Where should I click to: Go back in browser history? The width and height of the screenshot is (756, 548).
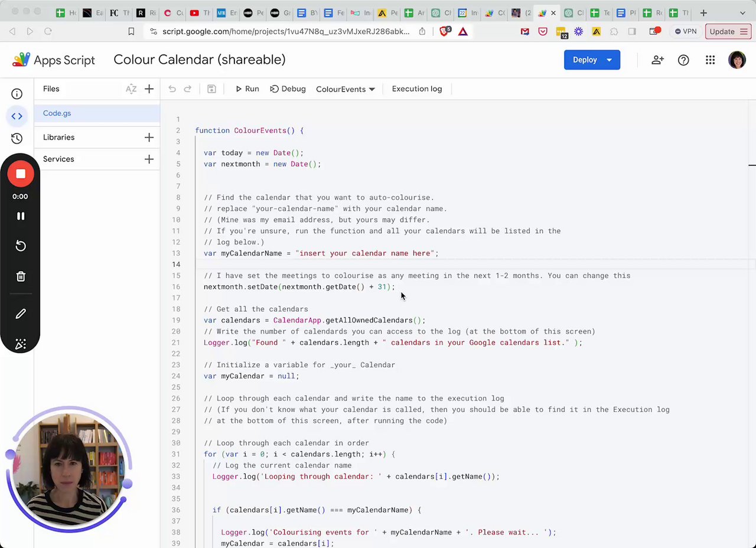pos(12,31)
